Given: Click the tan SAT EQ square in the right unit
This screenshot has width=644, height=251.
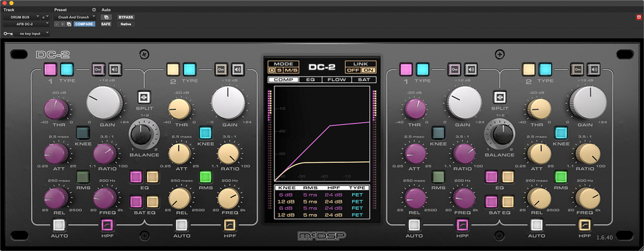Looking at the screenshot, I should tap(507, 202).
